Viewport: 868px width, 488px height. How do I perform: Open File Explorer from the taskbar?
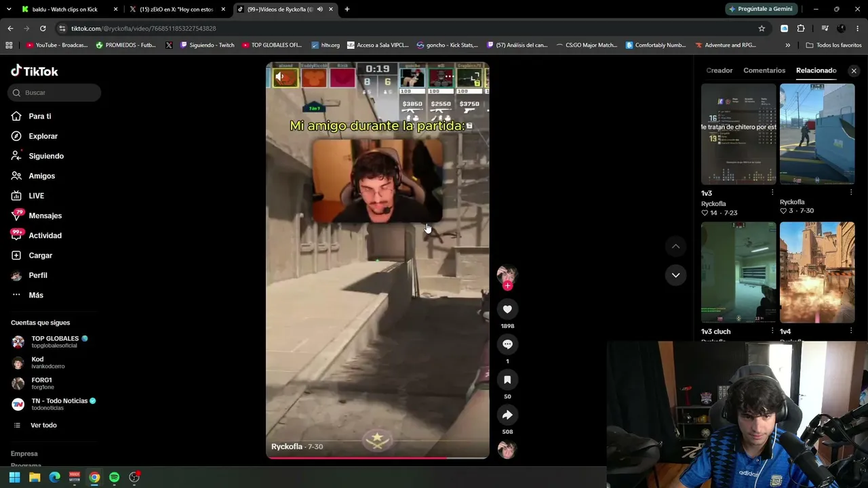point(35,477)
